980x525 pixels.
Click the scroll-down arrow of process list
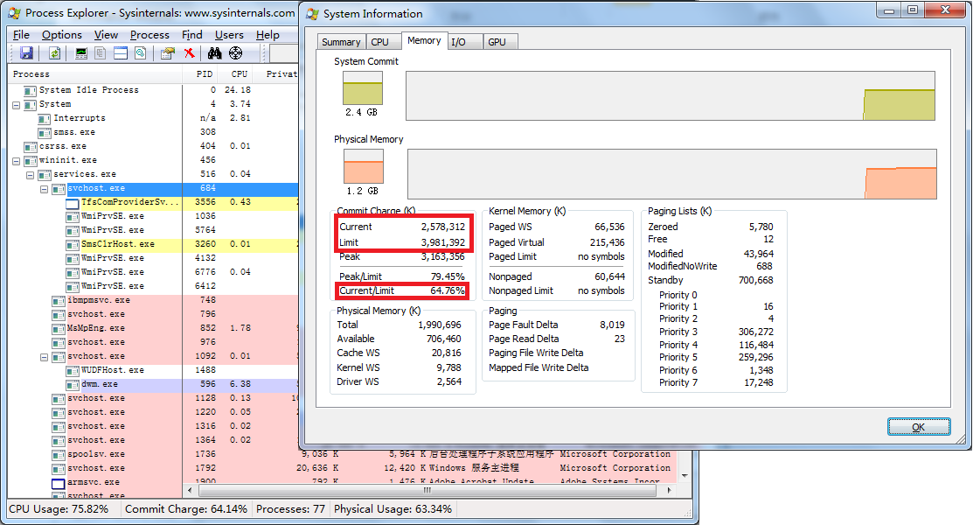coord(685,476)
